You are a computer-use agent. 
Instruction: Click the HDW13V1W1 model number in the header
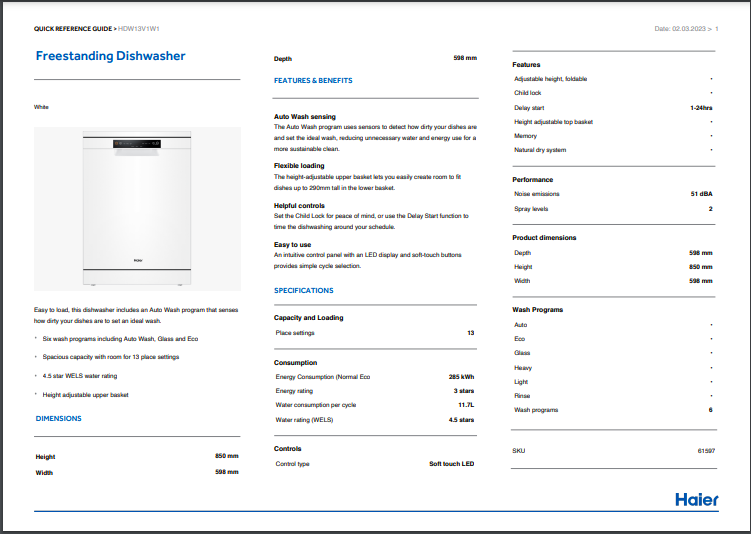click(139, 29)
